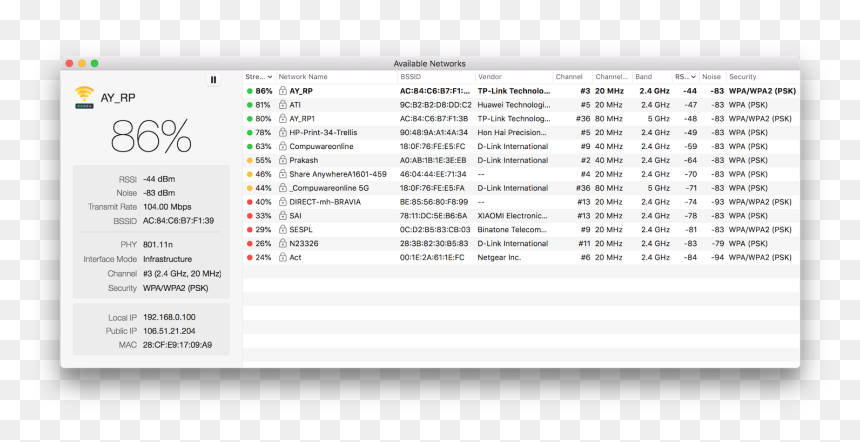The width and height of the screenshot is (860, 442).
Task: Click the lock icon beside DIRECT-mh-BRAVIA
Action: (x=282, y=202)
